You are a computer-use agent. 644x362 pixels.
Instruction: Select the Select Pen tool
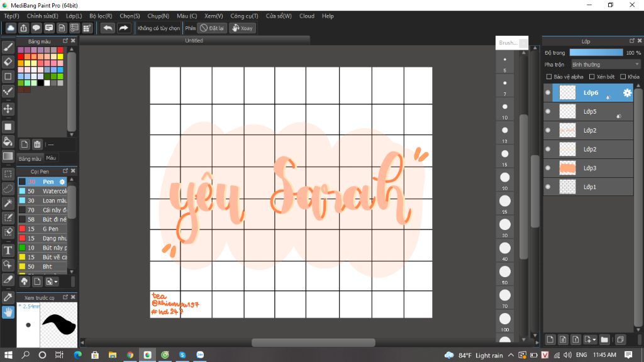coord(8,217)
